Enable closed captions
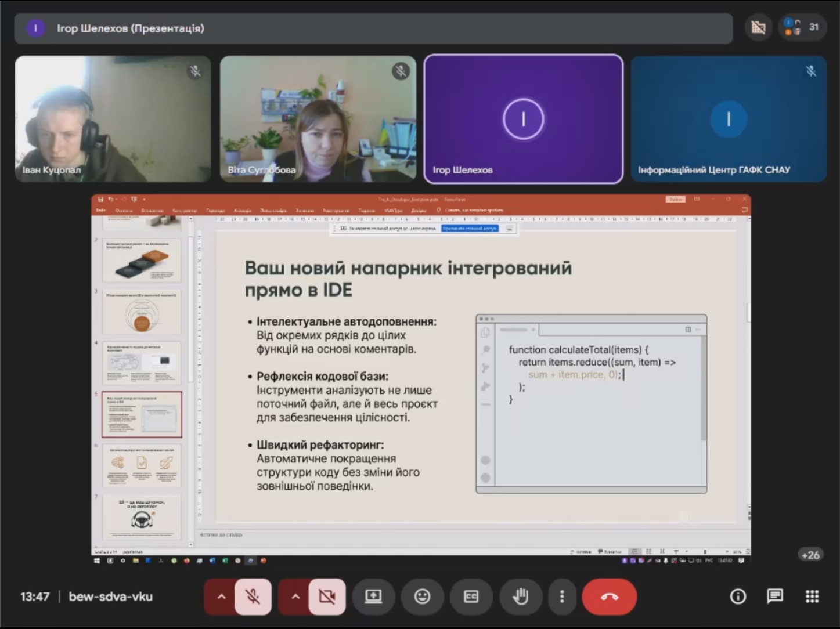The width and height of the screenshot is (840, 629). coord(471,597)
